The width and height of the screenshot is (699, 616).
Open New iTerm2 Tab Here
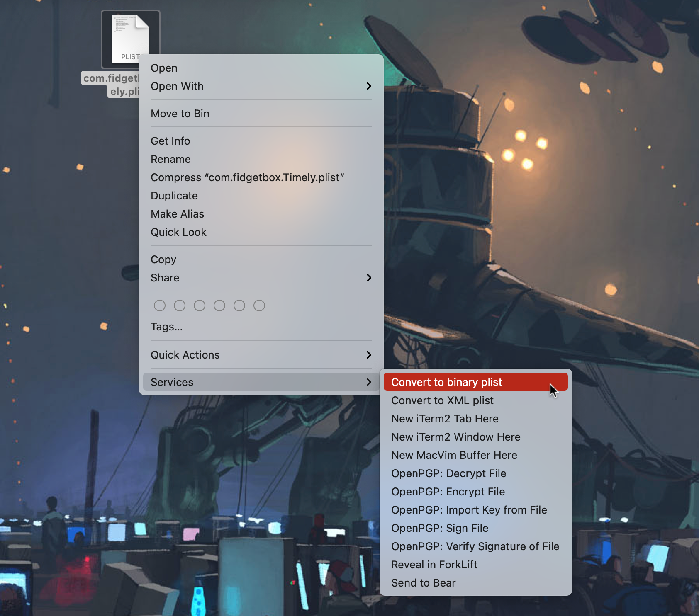445,419
